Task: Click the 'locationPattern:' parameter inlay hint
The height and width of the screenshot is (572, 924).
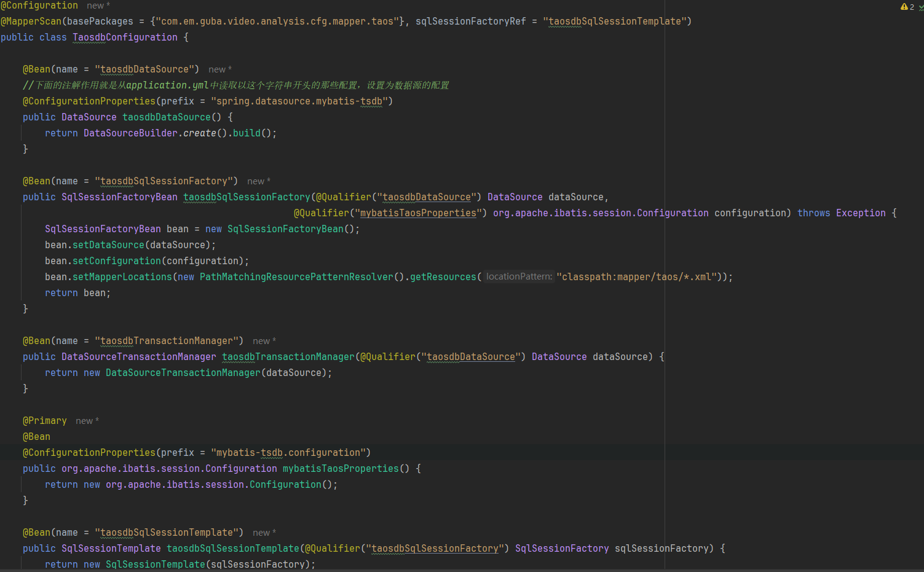Action: click(x=519, y=276)
